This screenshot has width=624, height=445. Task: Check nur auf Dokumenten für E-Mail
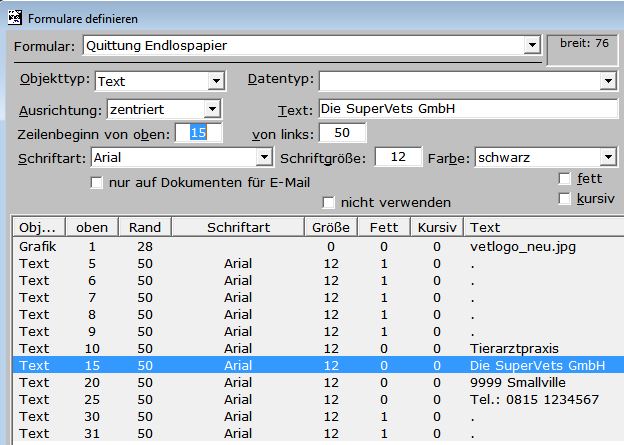(x=96, y=183)
